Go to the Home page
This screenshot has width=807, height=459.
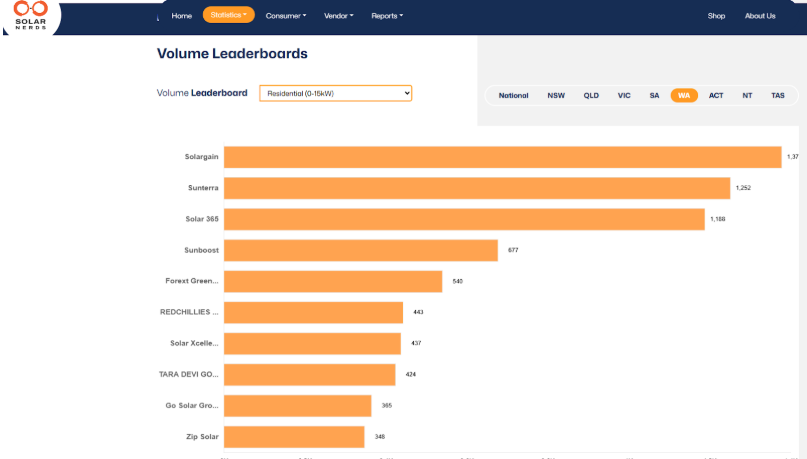coord(182,16)
